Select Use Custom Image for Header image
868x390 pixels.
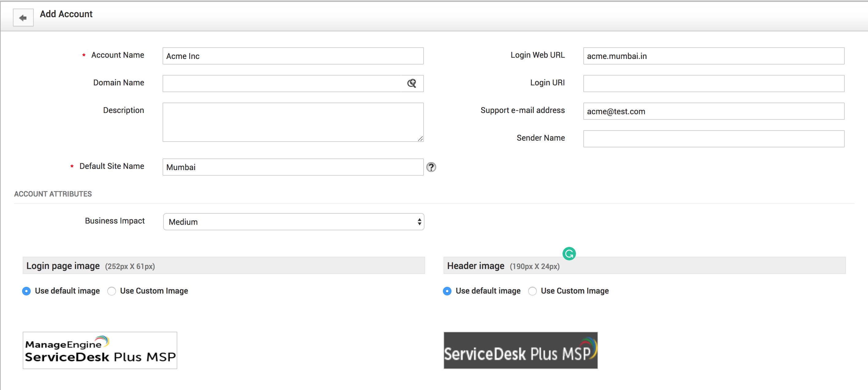pos(532,291)
